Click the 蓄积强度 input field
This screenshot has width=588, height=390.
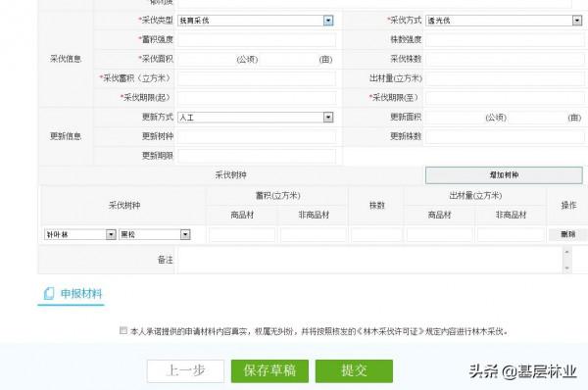(x=257, y=39)
